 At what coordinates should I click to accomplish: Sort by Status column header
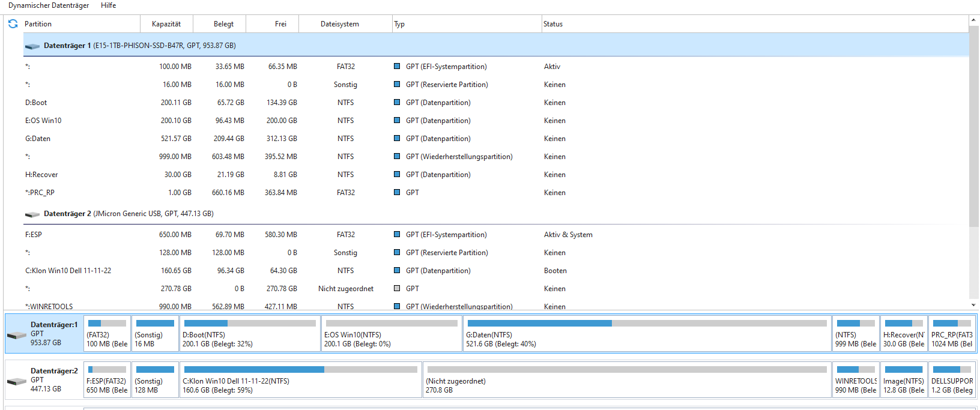(x=755, y=24)
